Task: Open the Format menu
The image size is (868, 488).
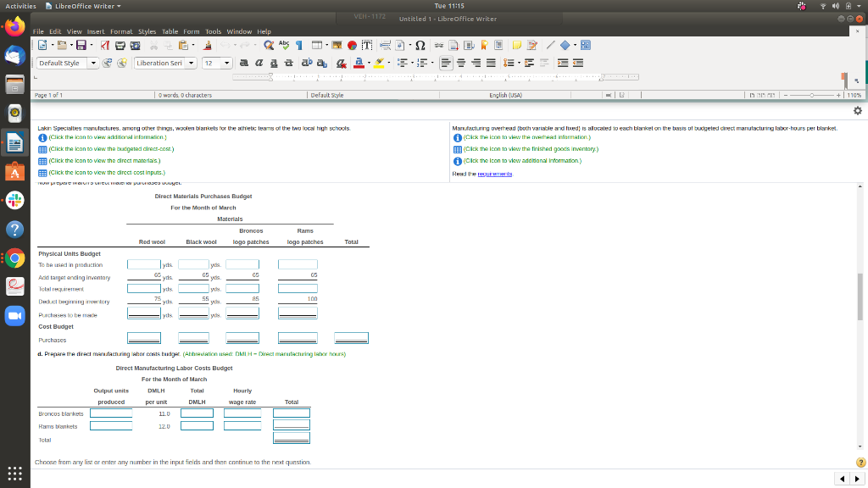Action: [121, 31]
